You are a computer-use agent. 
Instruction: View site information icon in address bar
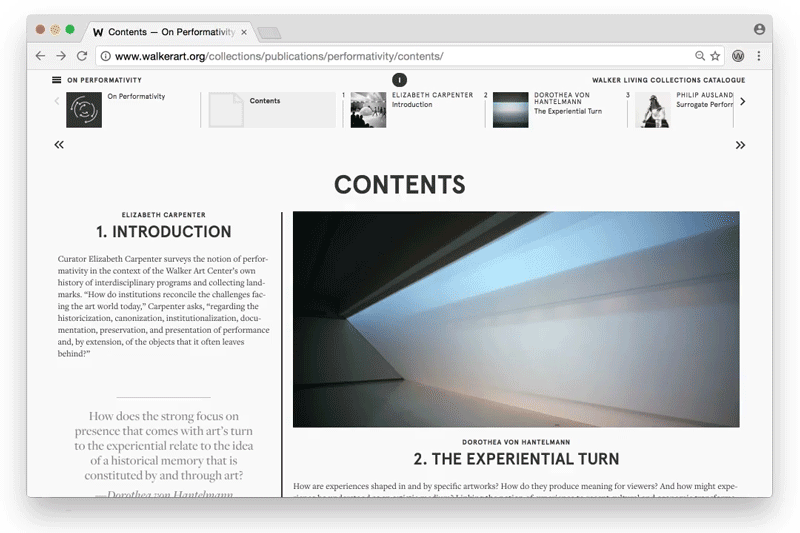(106, 56)
